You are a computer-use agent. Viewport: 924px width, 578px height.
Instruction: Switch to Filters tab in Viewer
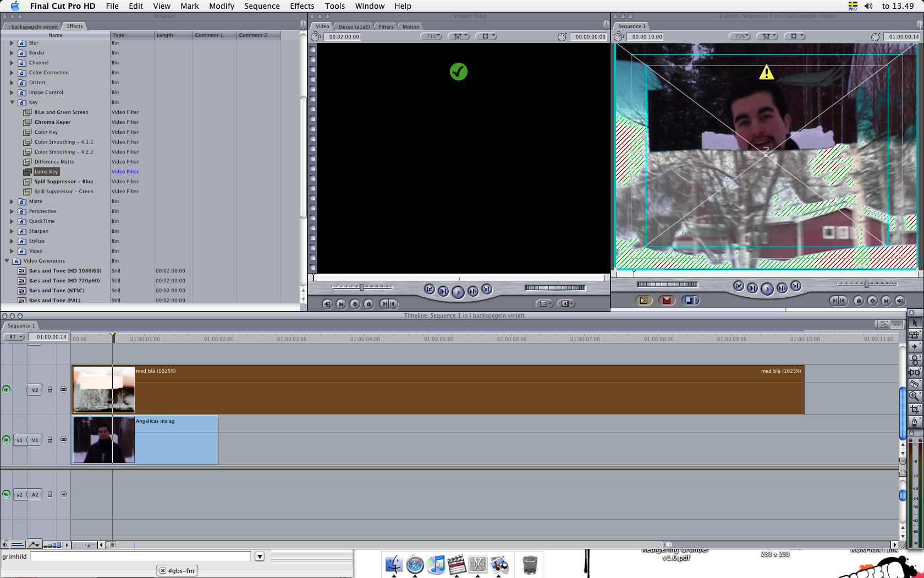tap(386, 26)
